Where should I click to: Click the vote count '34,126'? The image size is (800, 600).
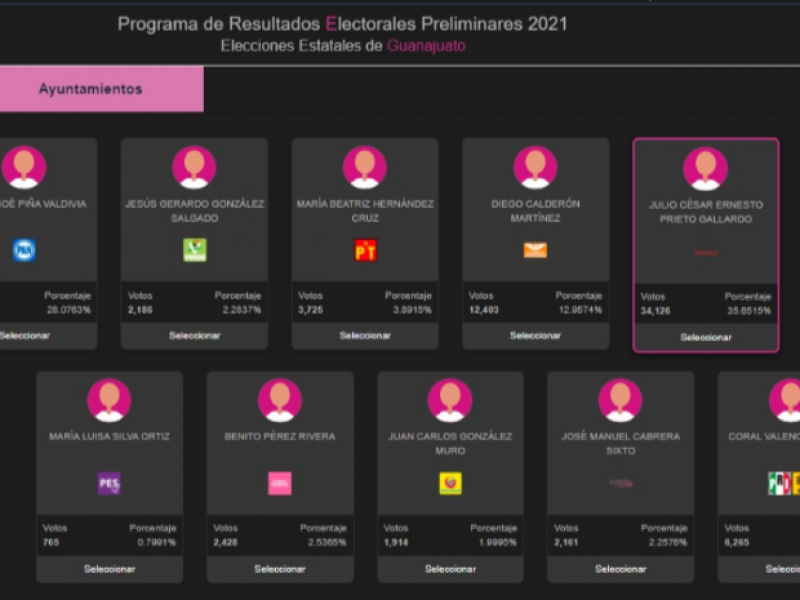[x=655, y=311]
